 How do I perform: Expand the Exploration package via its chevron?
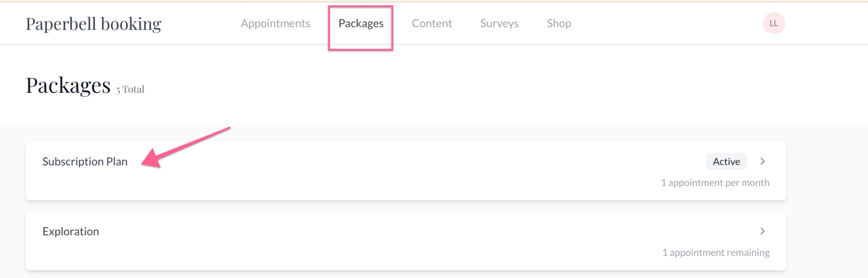(x=762, y=231)
